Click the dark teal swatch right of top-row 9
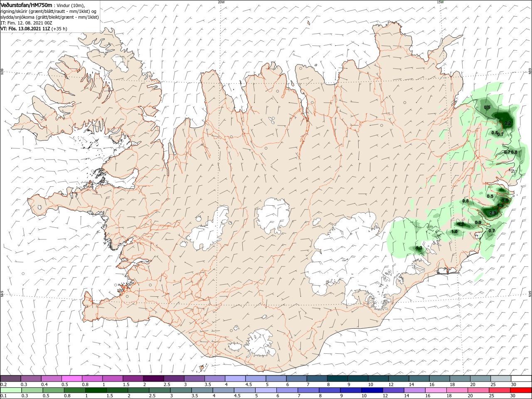The height and width of the screenshot is (399, 532). tap(357, 379)
